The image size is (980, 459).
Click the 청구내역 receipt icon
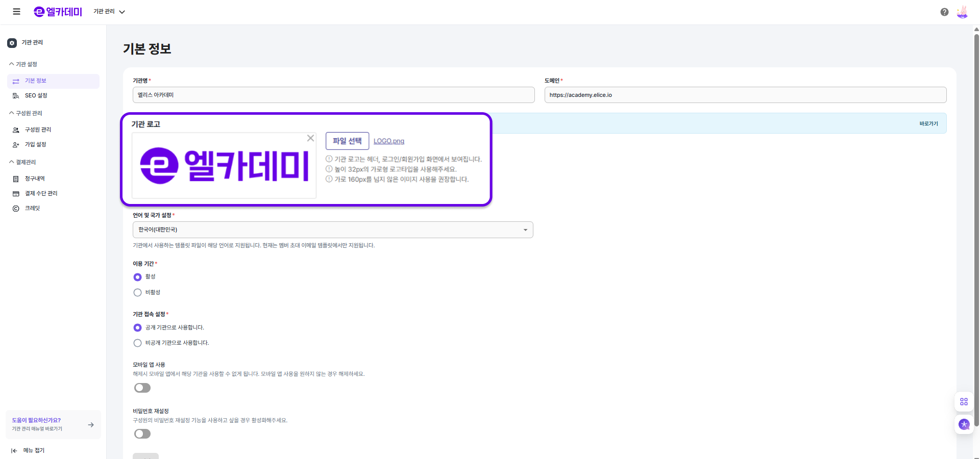pyautogui.click(x=16, y=179)
